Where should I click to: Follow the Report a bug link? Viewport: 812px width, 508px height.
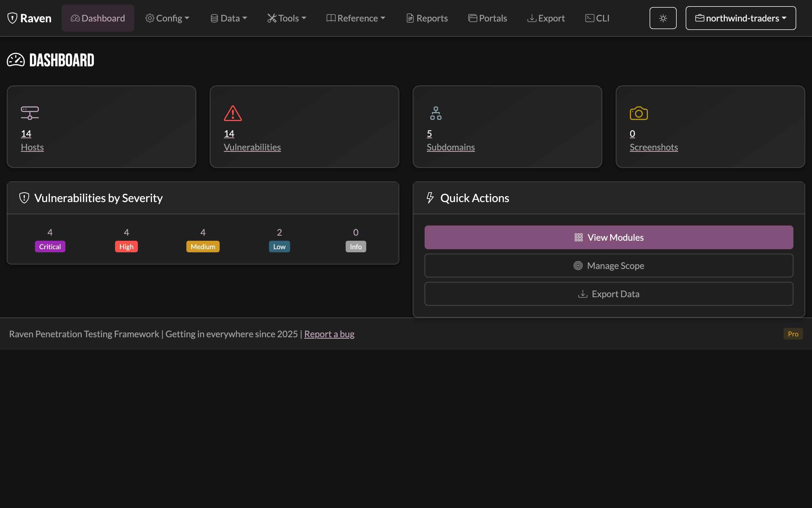coord(329,334)
